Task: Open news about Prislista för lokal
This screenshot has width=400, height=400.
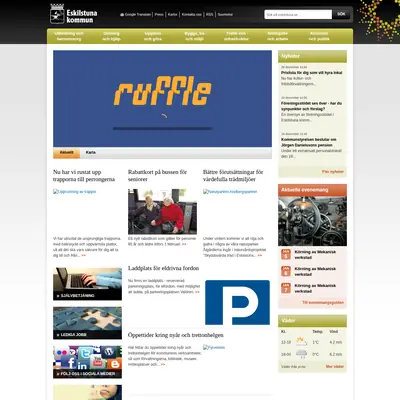Action: (x=312, y=73)
